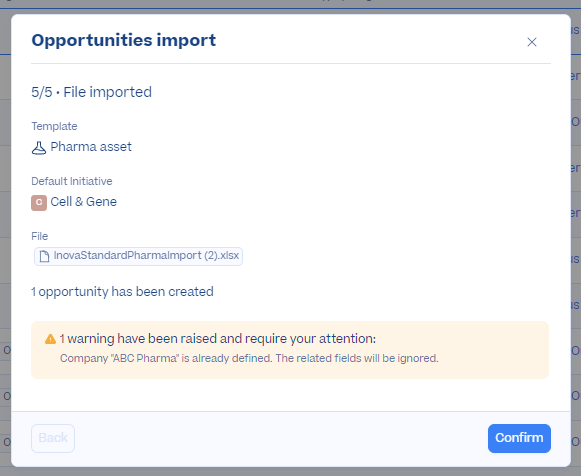The height and width of the screenshot is (476, 581).
Task: Click the 1 opportunity has been created message
Action: coord(122,292)
